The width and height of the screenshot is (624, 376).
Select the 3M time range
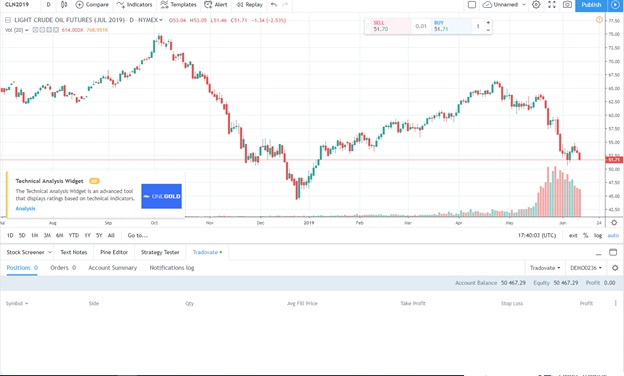point(47,236)
